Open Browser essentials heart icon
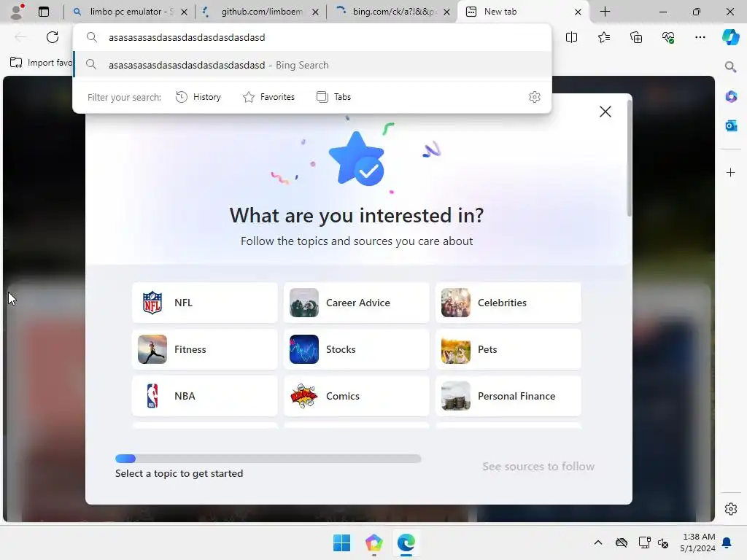 coord(668,37)
